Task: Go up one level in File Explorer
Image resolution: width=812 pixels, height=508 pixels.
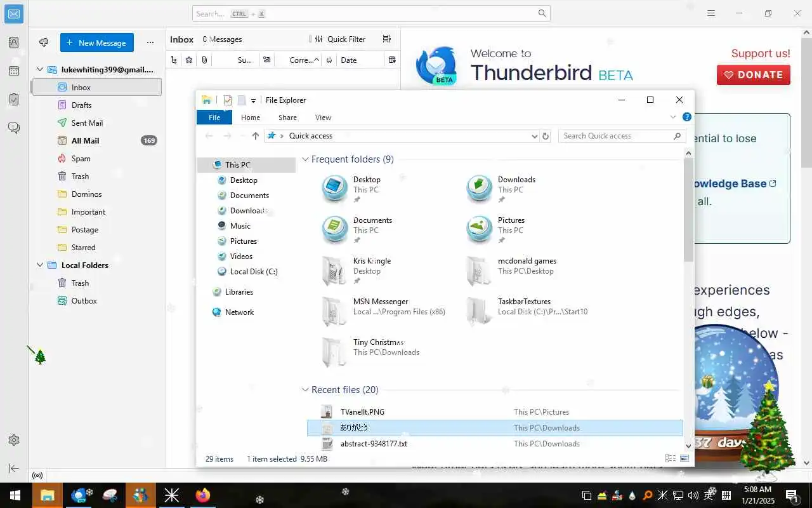Action: tap(256, 136)
